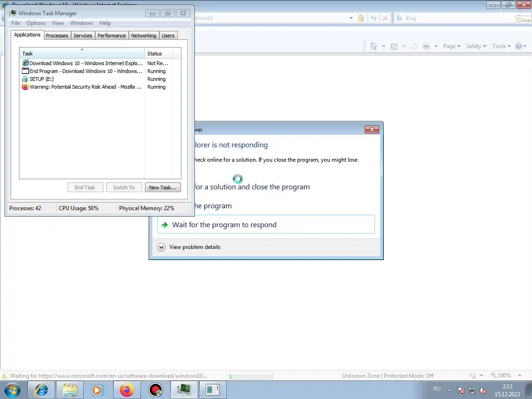532x399 pixels.
Task: Open the Windows Start orb
Action: [x=12, y=390]
